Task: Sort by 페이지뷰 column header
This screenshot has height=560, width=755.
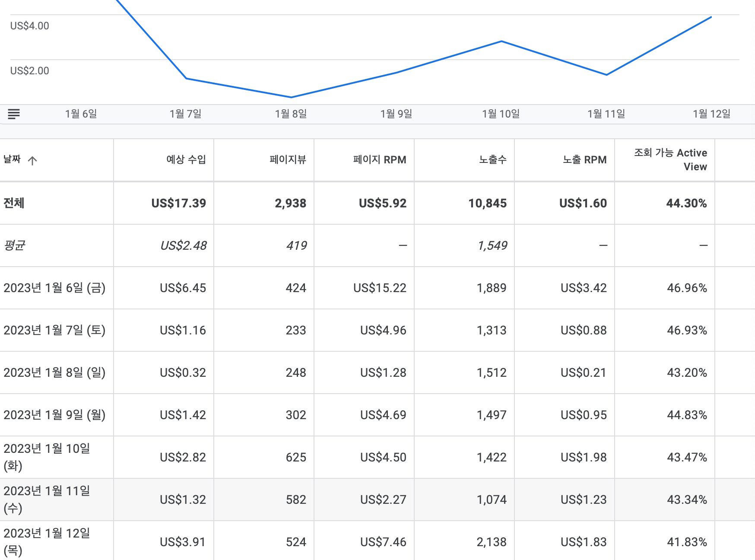Action: [x=288, y=159]
